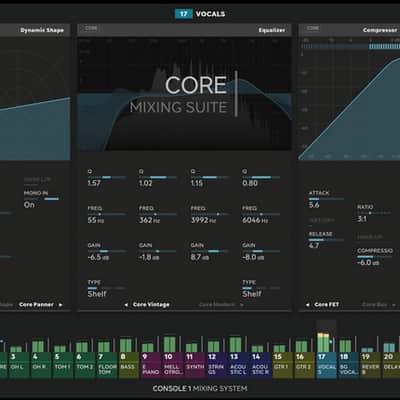The height and width of the screenshot is (400, 400).
Task: Choose track 8 BASS
Action: point(129,365)
